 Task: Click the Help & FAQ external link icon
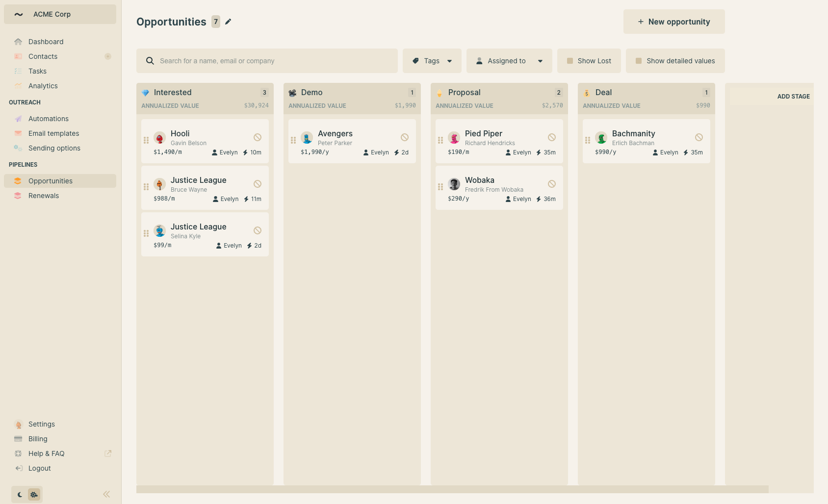108,454
